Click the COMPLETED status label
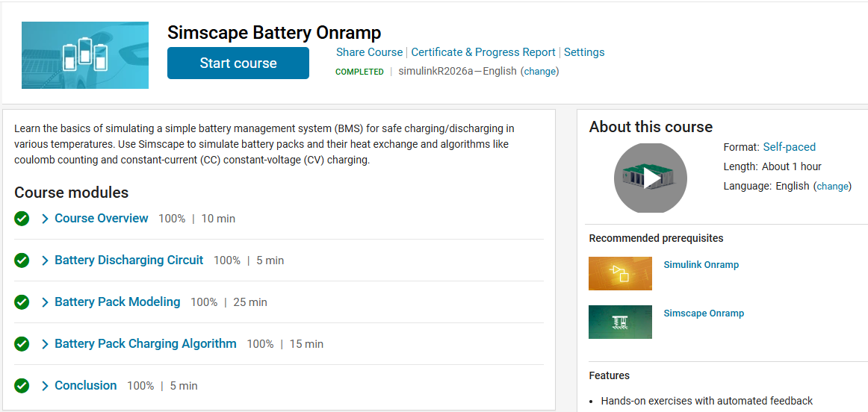868x412 pixels. click(x=359, y=72)
